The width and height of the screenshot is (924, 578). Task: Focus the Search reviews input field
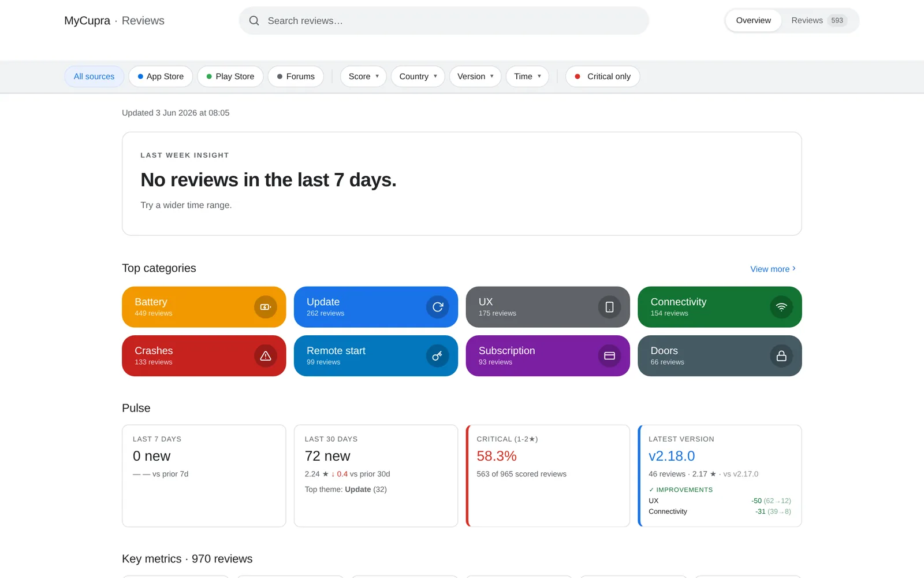(x=444, y=21)
